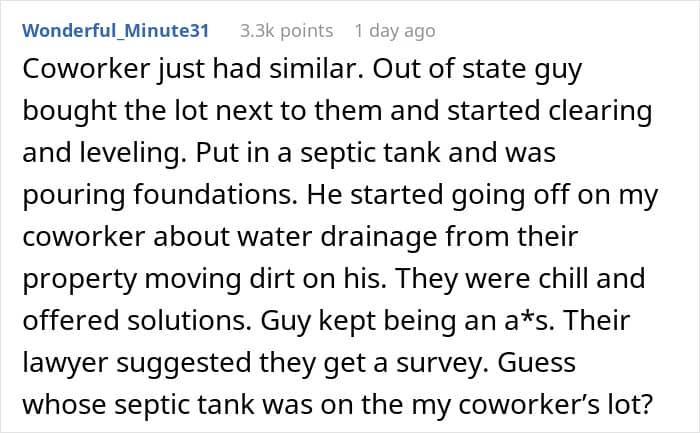Screen dimensions: 700x433
Task: Click the phrase 'Out of state guy'
Action: pos(477,71)
